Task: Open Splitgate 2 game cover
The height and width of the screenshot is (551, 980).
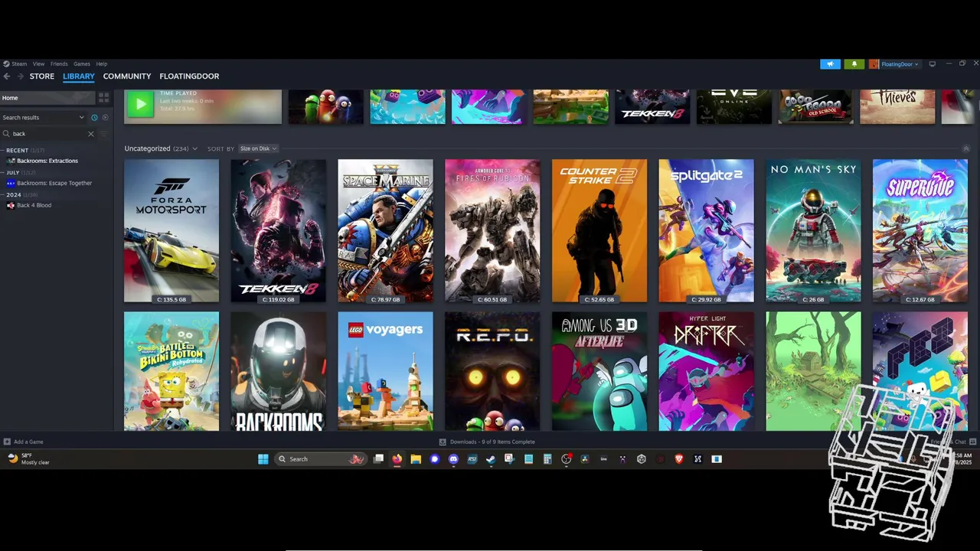Action: coord(706,230)
